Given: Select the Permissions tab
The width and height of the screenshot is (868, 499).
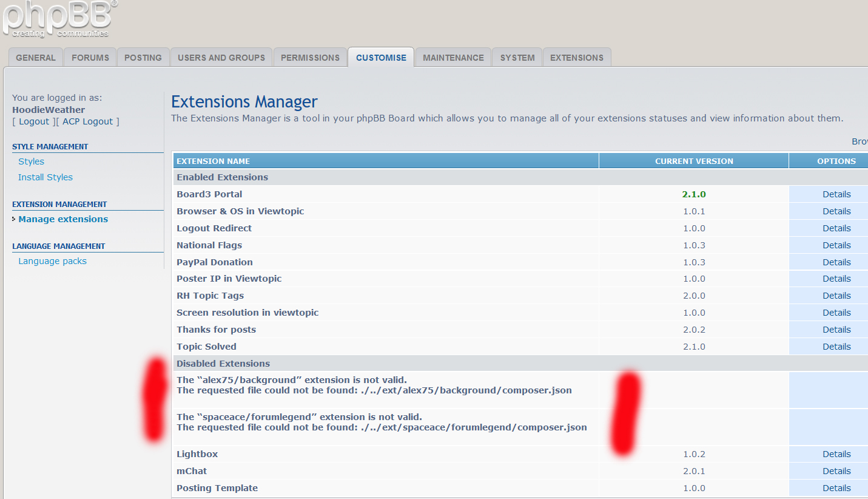Looking at the screenshot, I should (x=310, y=58).
